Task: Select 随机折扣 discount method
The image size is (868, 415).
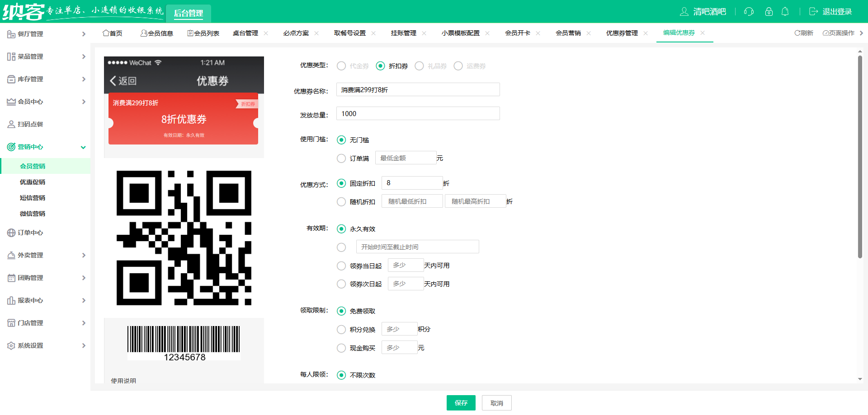Action: (x=341, y=202)
